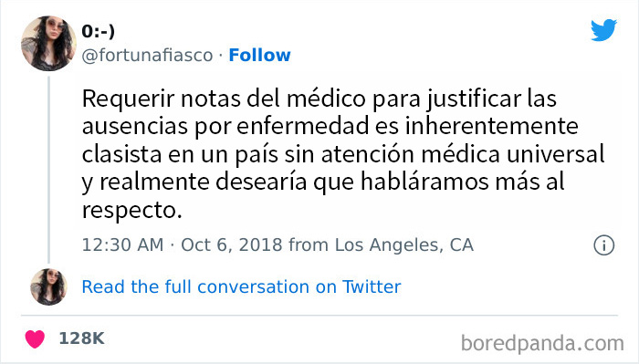The image size is (639, 364).
Task: Click the word 'Requerir' starting the tweet
Action: [129, 99]
